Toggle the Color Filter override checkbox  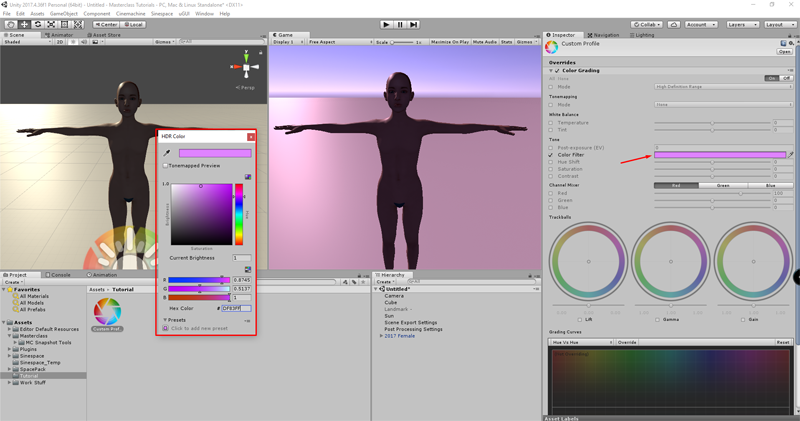(551, 155)
